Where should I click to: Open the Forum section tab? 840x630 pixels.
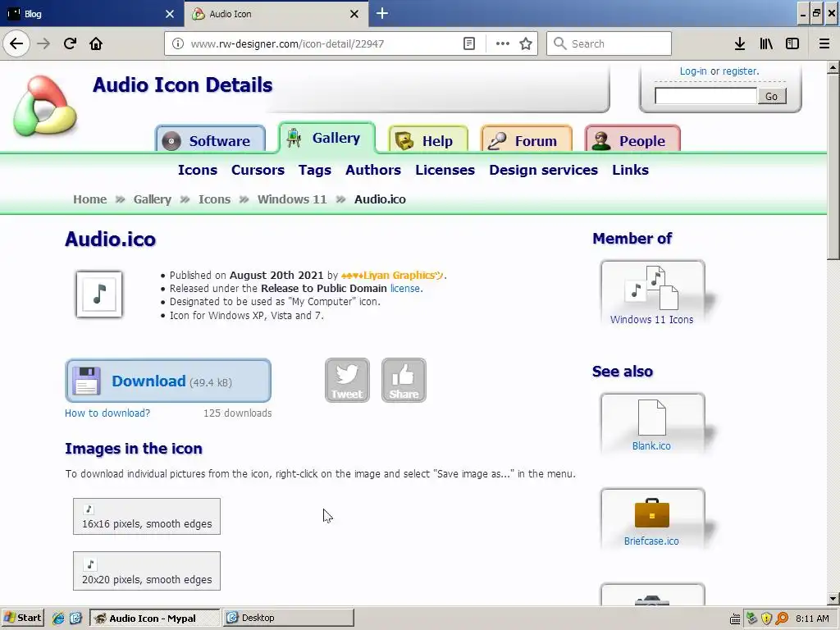(526, 140)
